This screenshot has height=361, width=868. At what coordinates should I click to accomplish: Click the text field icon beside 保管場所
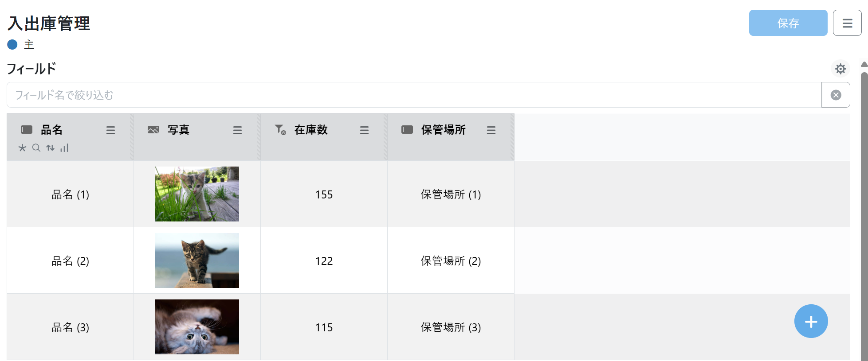[407, 130]
